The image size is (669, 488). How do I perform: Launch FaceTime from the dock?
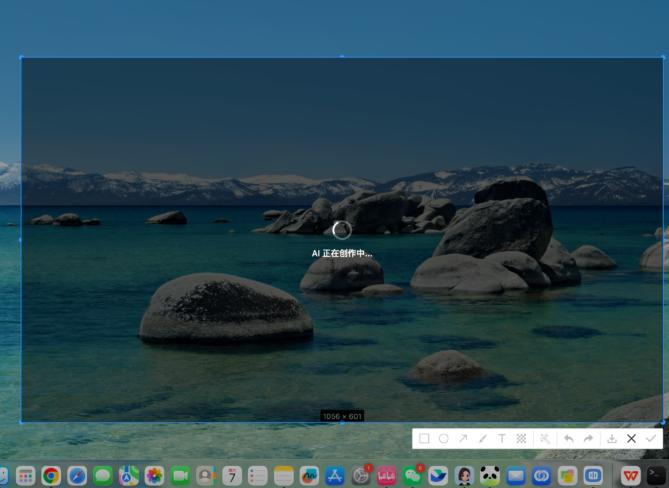[x=180, y=476]
